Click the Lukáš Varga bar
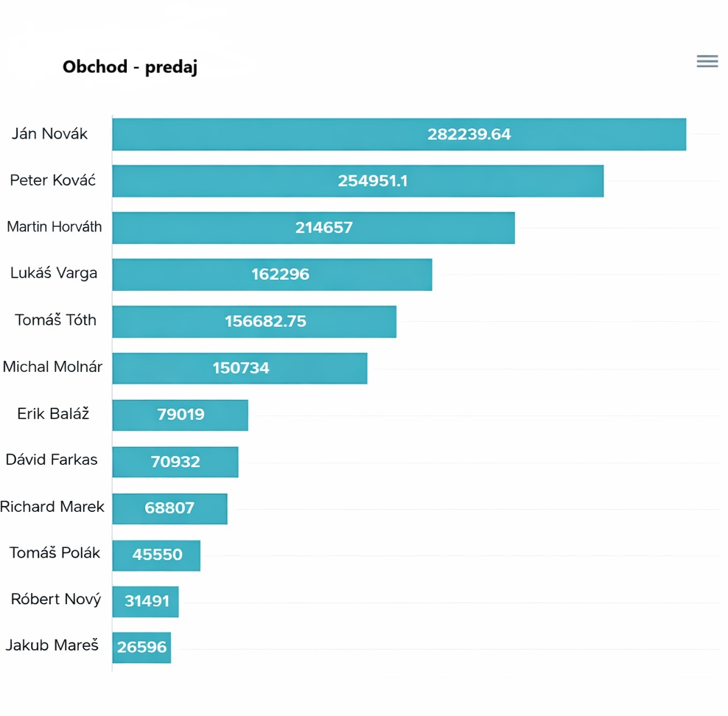 (x=272, y=274)
